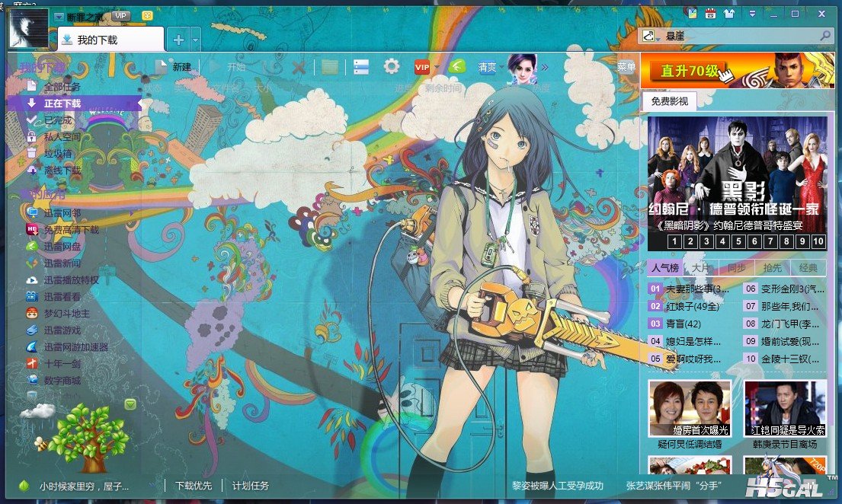Open 数字商城 app
The height and width of the screenshot is (504, 842).
pyautogui.click(x=62, y=381)
